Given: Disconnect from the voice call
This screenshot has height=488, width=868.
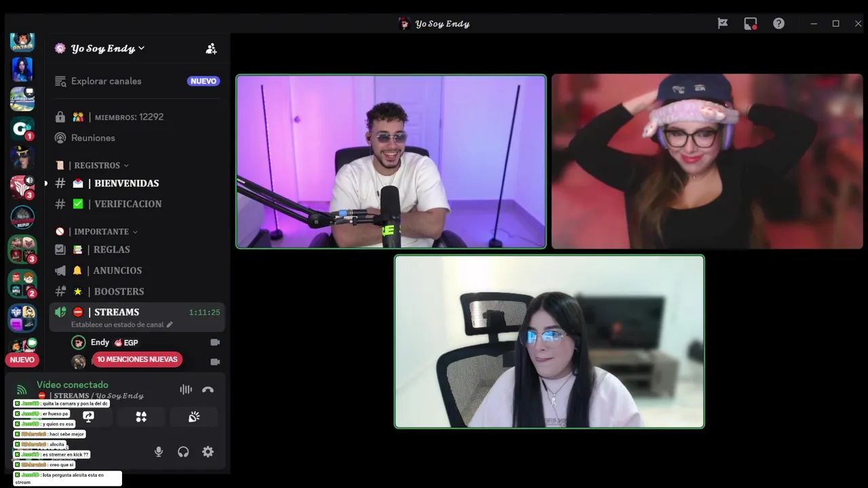Looking at the screenshot, I should [208, 390].
